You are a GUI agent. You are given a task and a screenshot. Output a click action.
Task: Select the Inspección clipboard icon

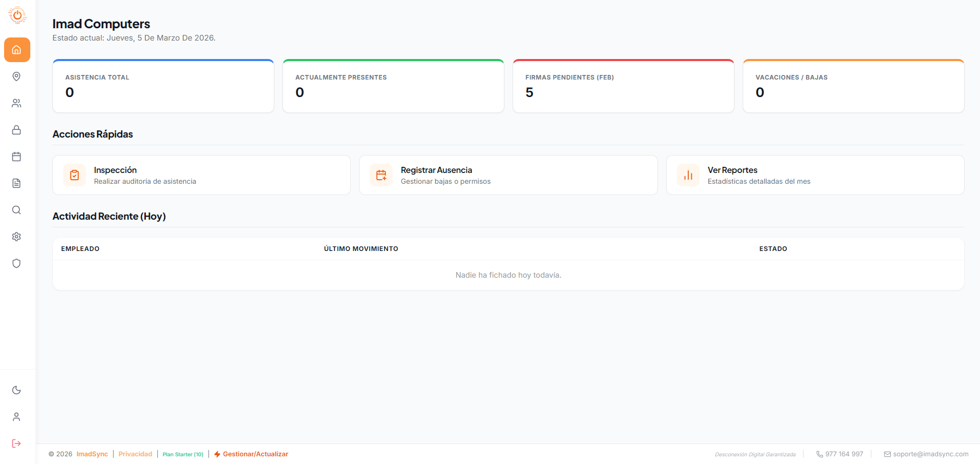[74, 175]
